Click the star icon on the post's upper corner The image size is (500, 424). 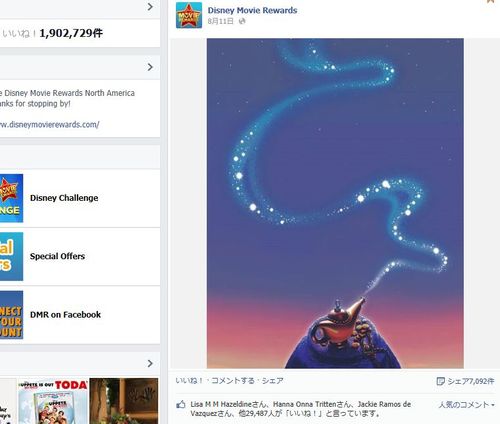tap(491, 1)
